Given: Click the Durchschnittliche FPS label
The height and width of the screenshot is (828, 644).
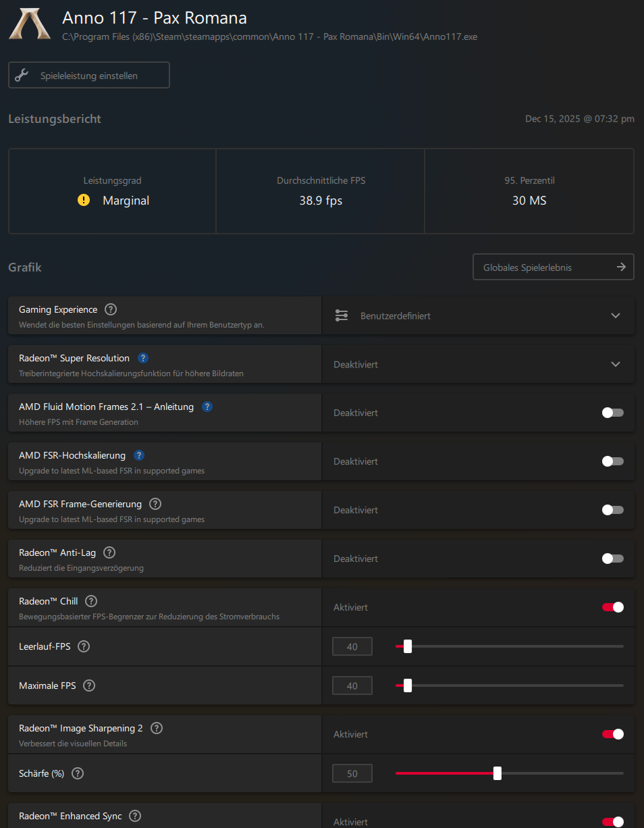Looking at the screenshot, I should click(321, 180).
